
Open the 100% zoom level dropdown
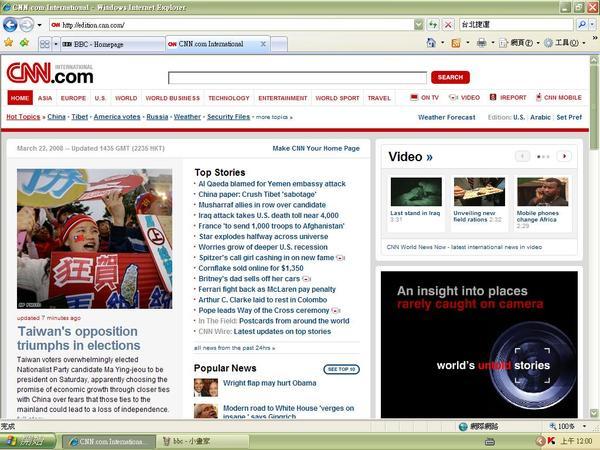(584, 426)
